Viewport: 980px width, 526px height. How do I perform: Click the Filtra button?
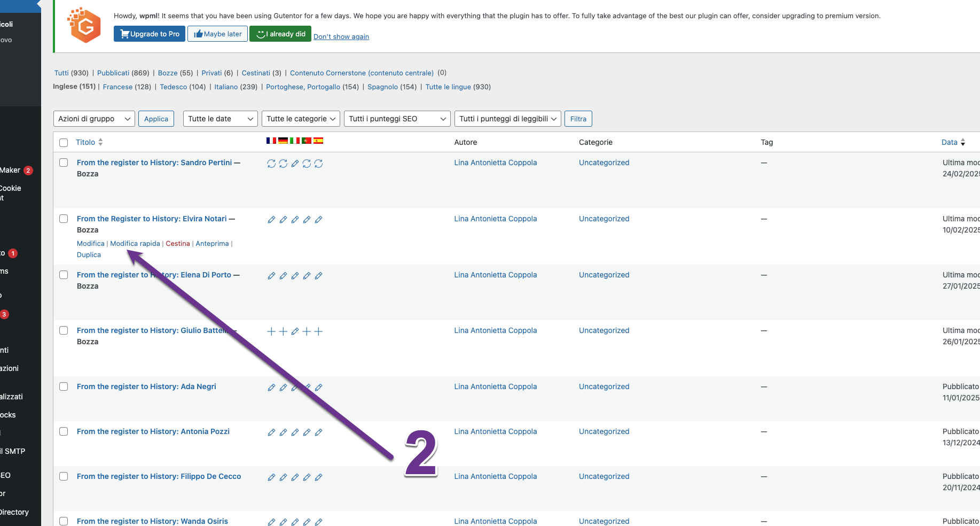(x=578, y=119)
